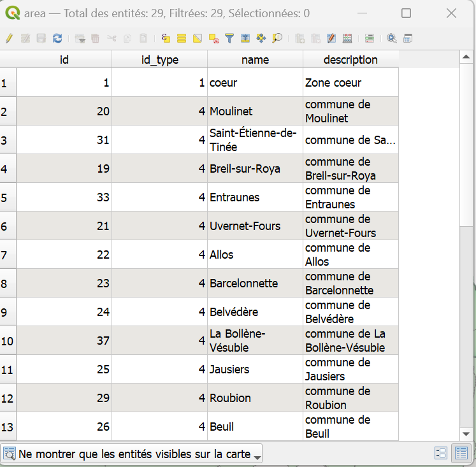The width and height of the screenshot is (476, 467).
Task: Click the 'commune de Allos' description cell
Action: 350,255
